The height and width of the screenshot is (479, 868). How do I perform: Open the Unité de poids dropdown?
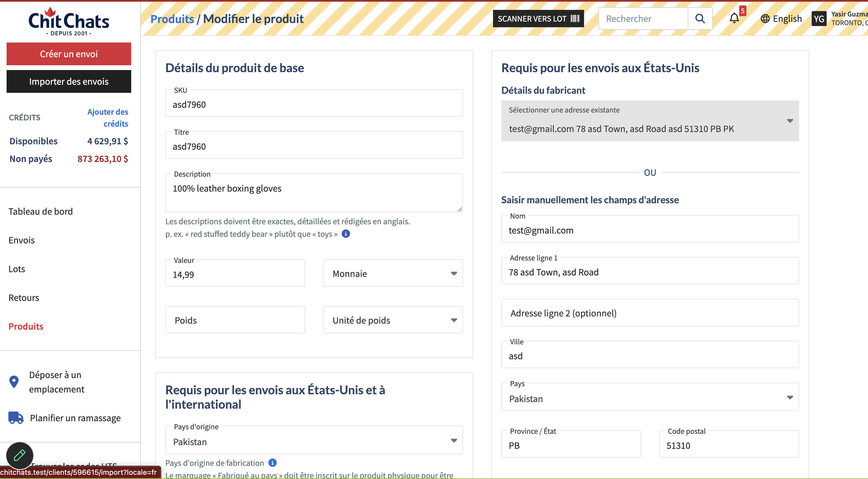click(393, 320)
